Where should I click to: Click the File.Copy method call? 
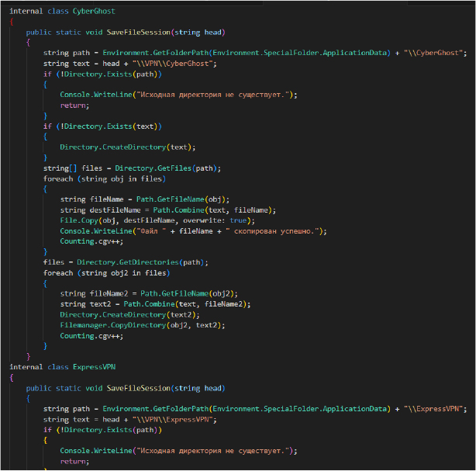(79, 220)
